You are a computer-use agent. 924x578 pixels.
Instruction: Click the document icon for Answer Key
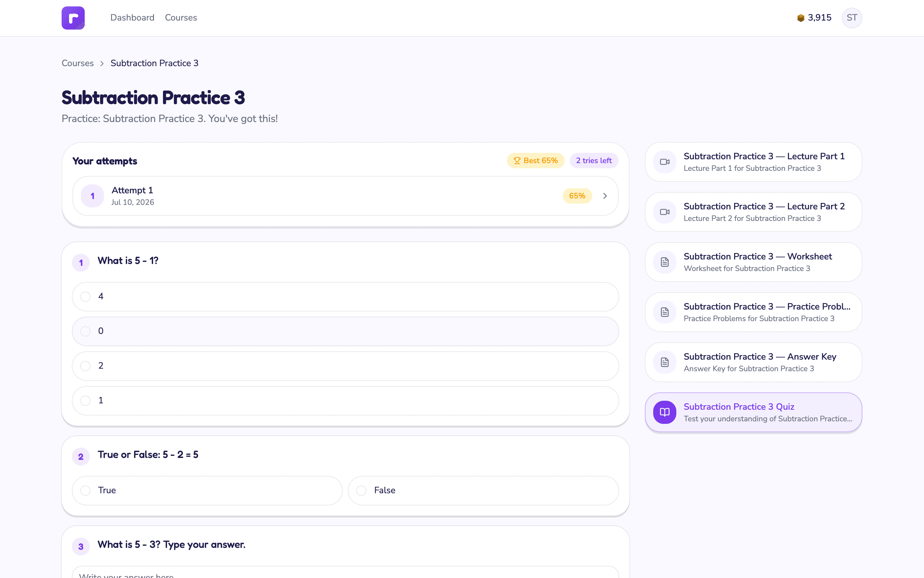664,362
